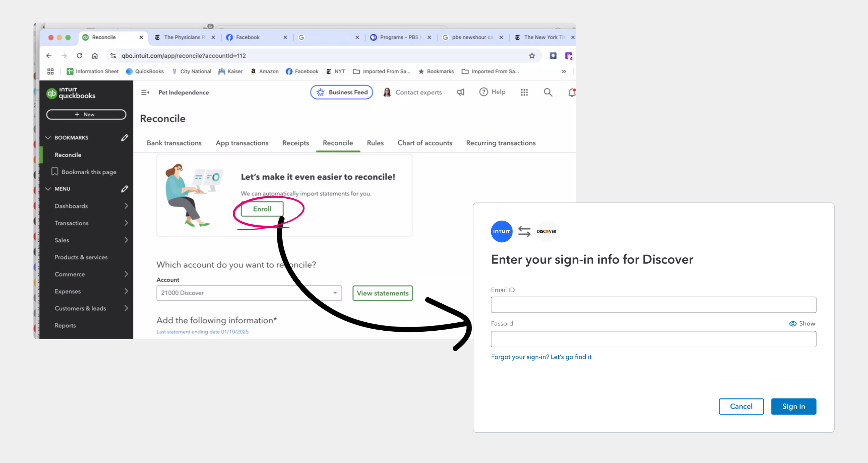
Task: Switch to App transactions tab
Action: coord(242,143)
